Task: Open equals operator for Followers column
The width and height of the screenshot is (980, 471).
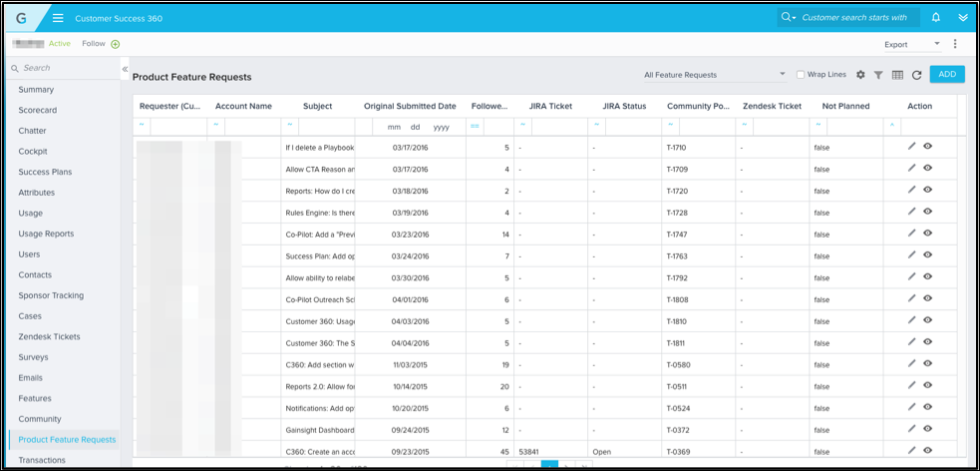Action: pyautogui.click(x=475, y=127)
